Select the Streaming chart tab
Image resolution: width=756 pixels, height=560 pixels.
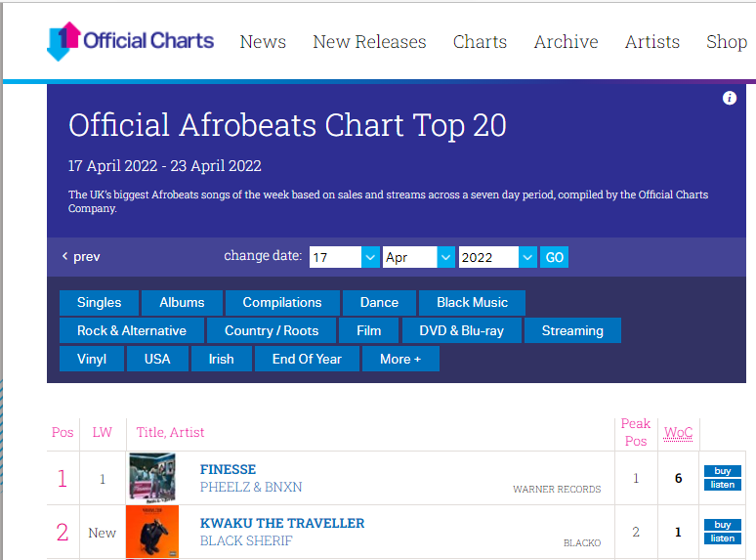(x=572, y=330)
